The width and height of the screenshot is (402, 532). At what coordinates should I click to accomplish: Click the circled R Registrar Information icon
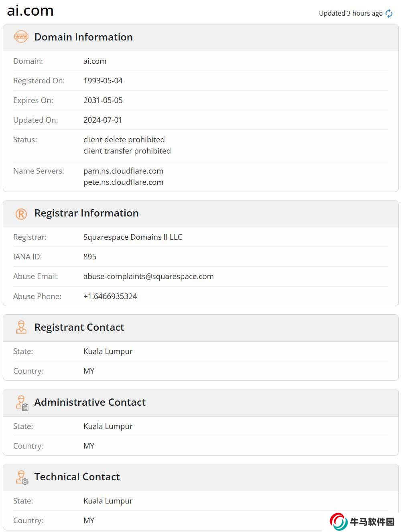coord(21,214)
